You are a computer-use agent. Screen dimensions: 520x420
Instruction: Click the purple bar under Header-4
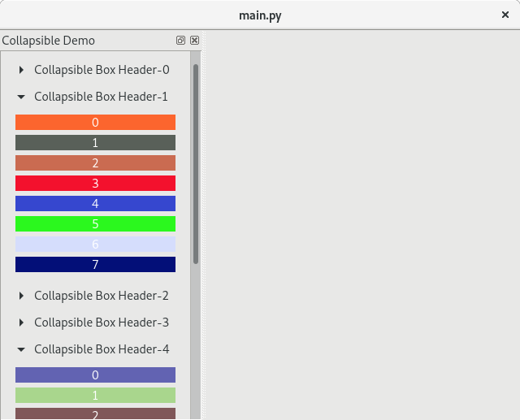pos(95,375)
